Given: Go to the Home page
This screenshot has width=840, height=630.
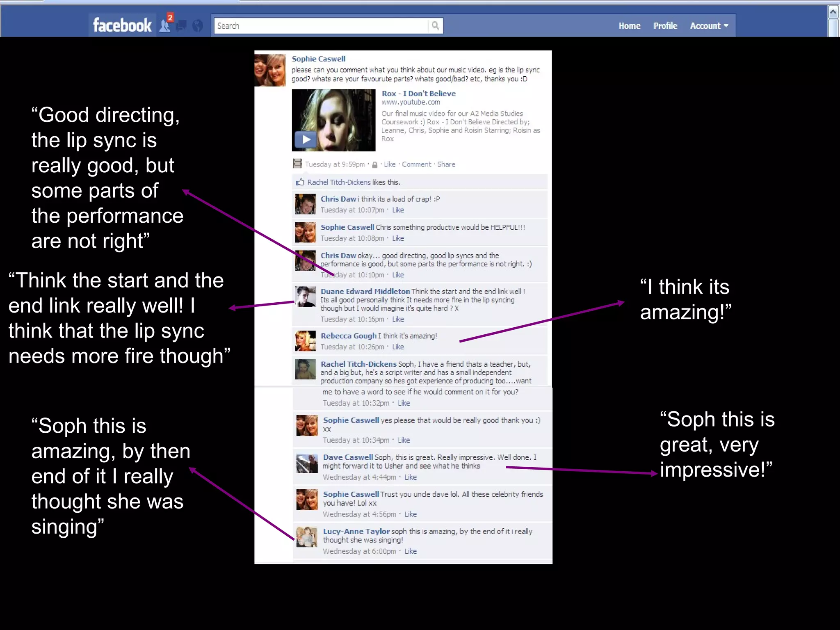Looking at the screenshot, I should point(629,26).
